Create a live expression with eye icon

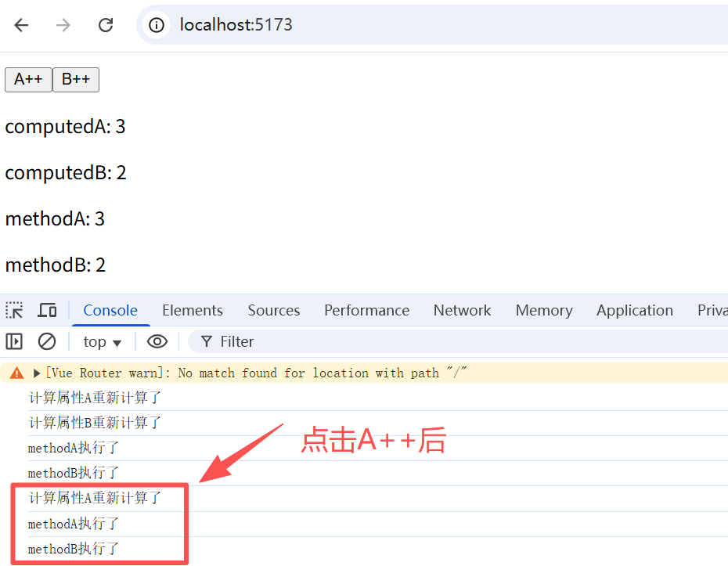click(x=157, y=342)
